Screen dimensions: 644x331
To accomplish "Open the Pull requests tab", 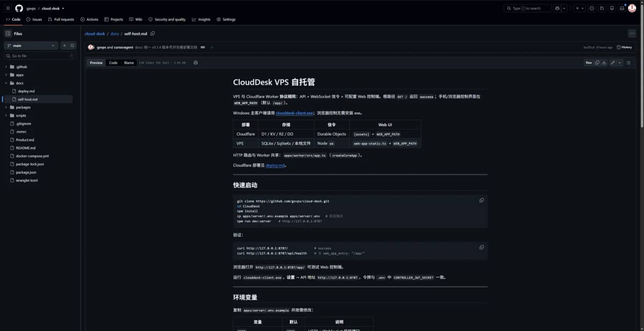I will tap(61, 19).
